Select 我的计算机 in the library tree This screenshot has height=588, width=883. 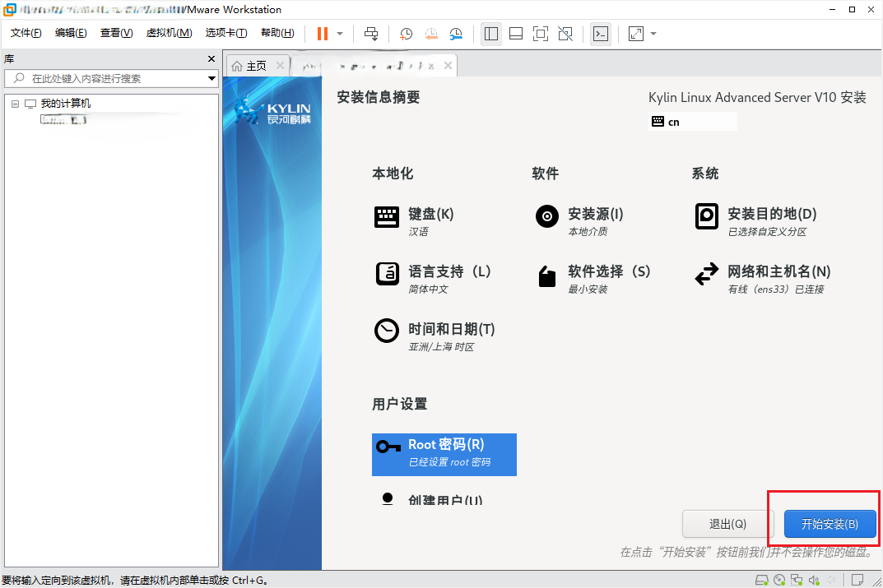tap(65, 104)
